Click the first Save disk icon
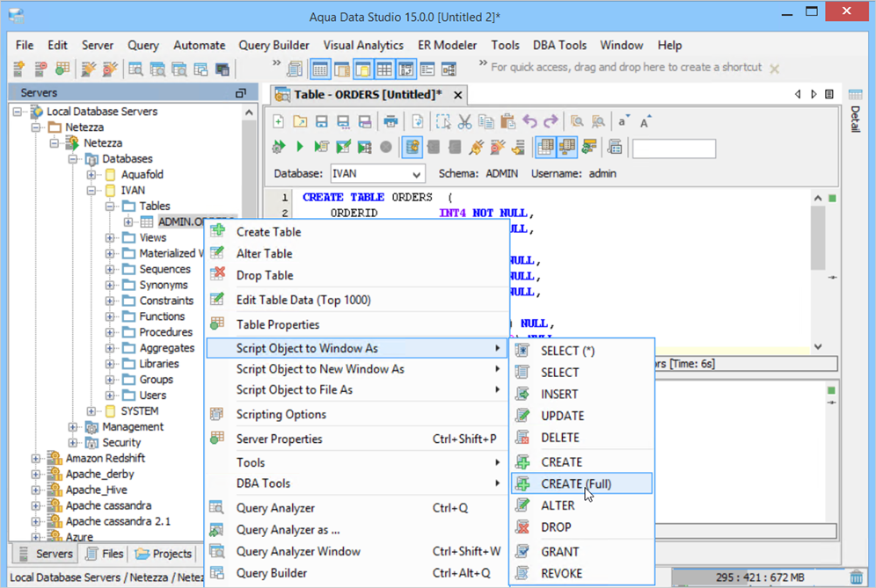Screen dimensions: 876x588 click(322, 121)
